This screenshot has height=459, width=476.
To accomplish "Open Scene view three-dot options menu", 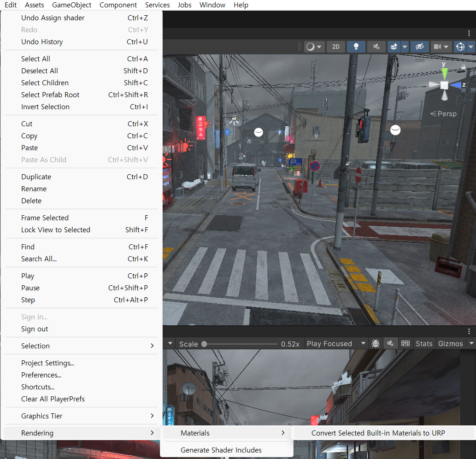I will 469,33.
